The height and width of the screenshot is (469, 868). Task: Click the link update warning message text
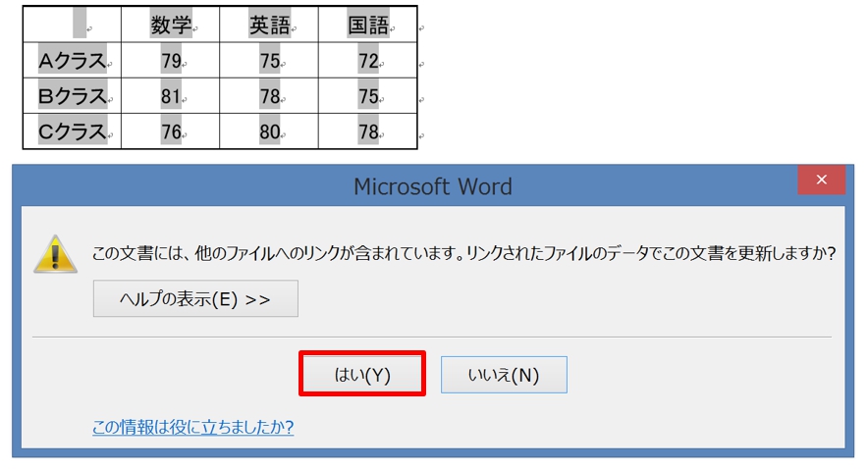coord(463,253)
